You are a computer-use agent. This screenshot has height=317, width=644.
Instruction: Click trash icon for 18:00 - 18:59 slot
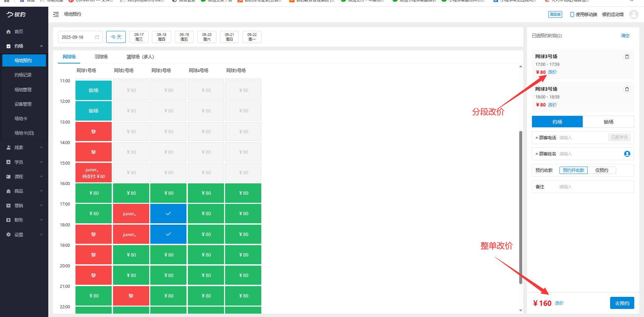pyautogui.click(x=627, y=89)
